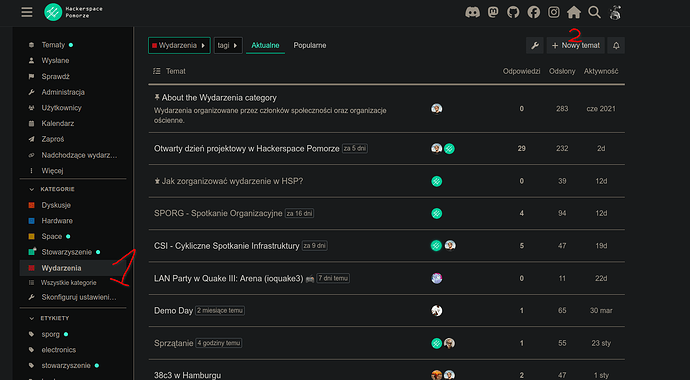This screenshot has height=380, width=690.
Task: Click the wrench category settings button
Action: [x=535, y=45]
